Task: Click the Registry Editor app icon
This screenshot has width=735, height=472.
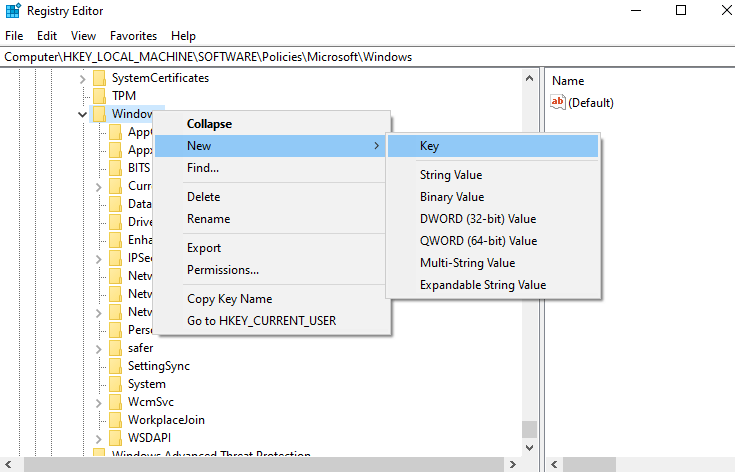Action: click(x=13, y=10)
